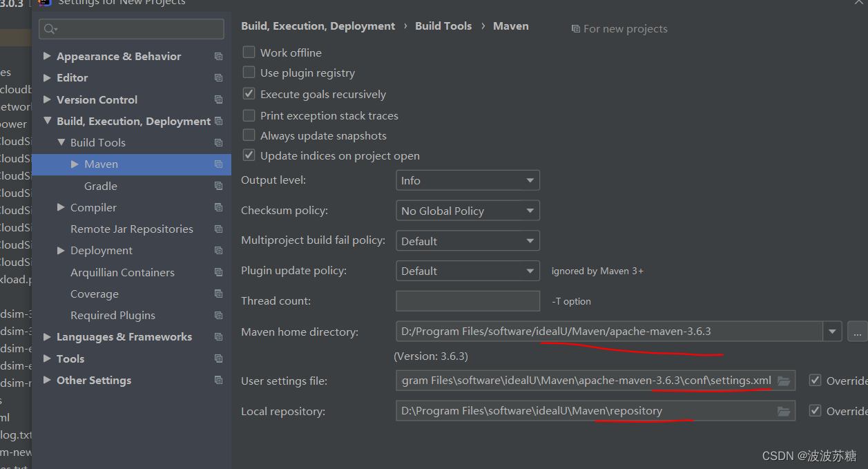
Task: Click project-level icon beside Editor item
Action: point(218,78)
